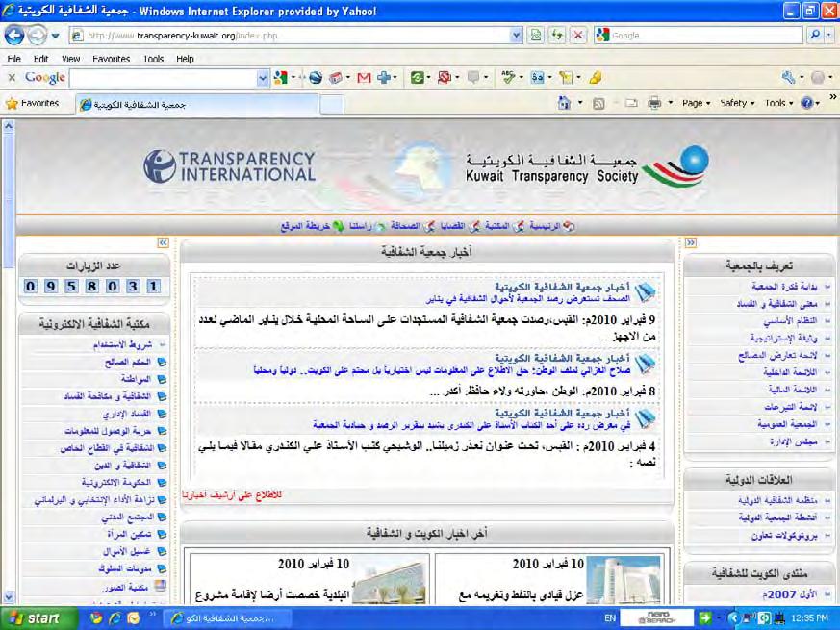The image size is (840, 630).
Task: Click the Windows Start button
Action: tap(38, 618)
